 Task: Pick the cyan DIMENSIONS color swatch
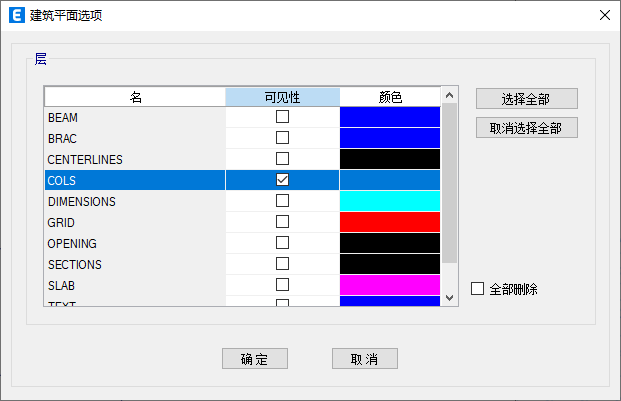(x=390, y=201)
